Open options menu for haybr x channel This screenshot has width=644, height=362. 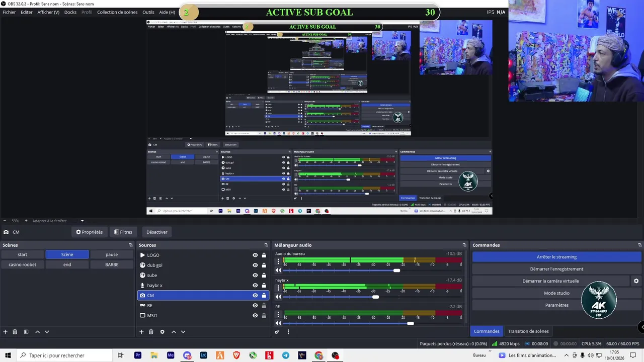tap(278, 288)
